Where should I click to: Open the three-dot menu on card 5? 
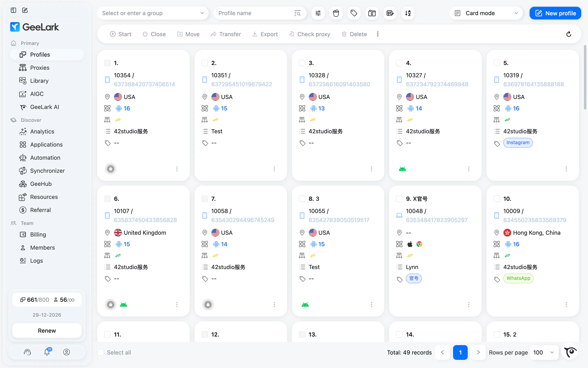click(x=566, y=169)
